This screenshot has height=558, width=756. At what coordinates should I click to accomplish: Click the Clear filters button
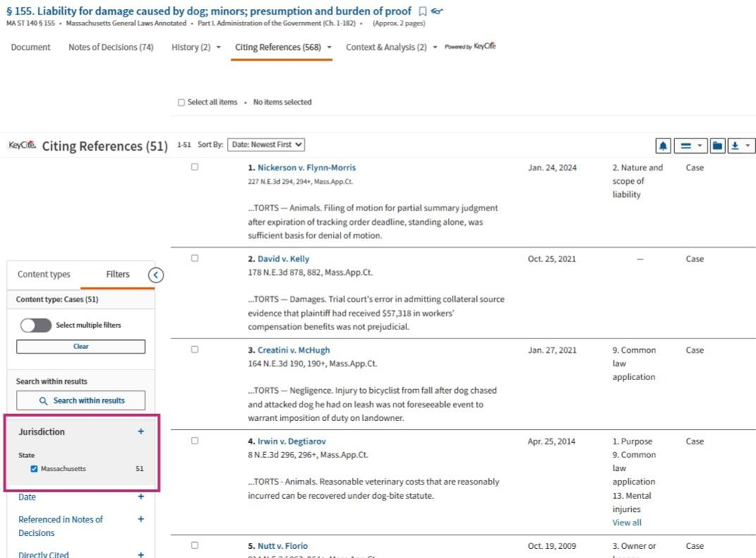tap(80, 346)
